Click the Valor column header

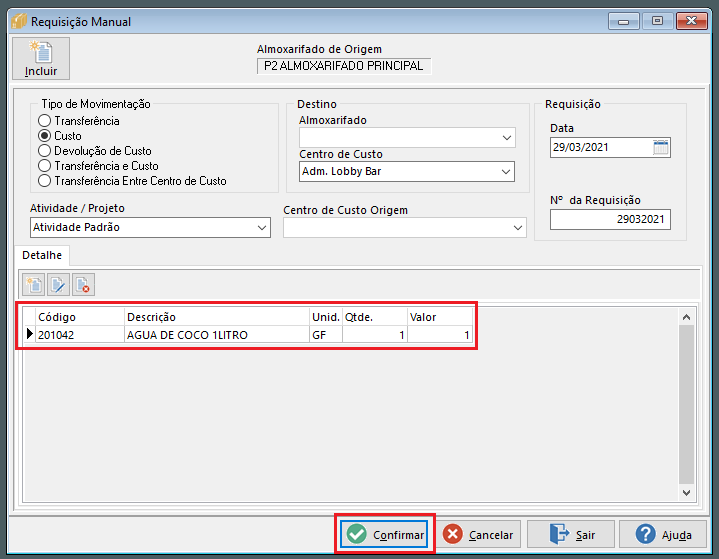coord(440,317)
